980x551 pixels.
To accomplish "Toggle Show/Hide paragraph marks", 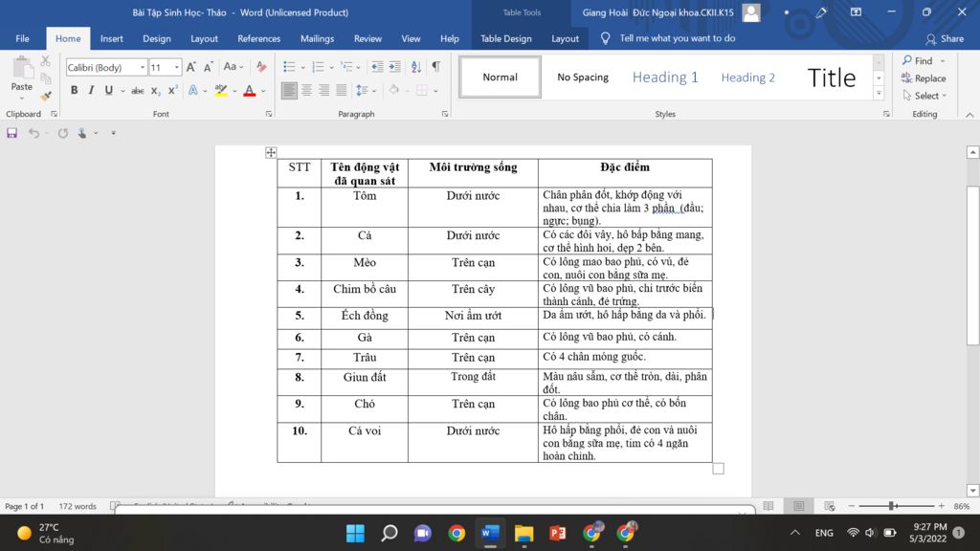I will (x=436, y=67).
